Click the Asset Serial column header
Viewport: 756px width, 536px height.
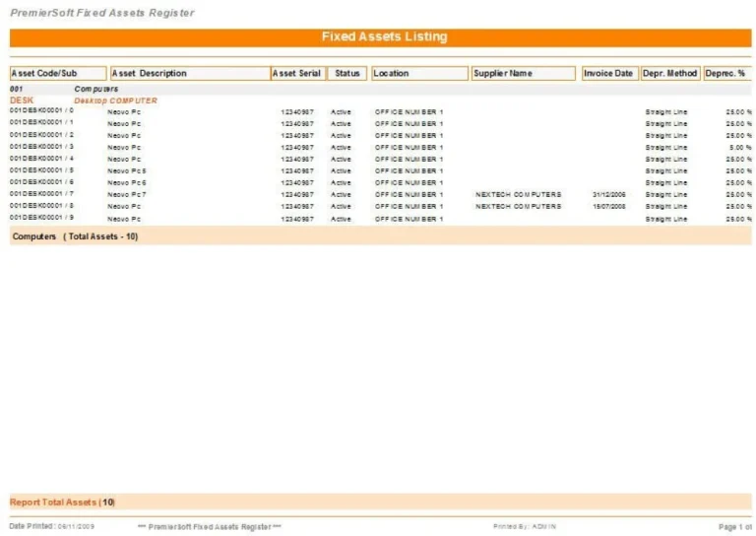pos(298,73)
